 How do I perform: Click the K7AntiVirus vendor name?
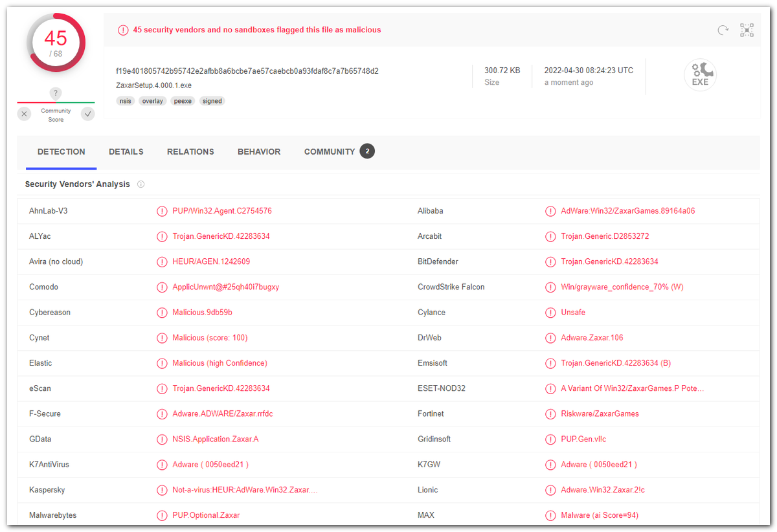49,464
